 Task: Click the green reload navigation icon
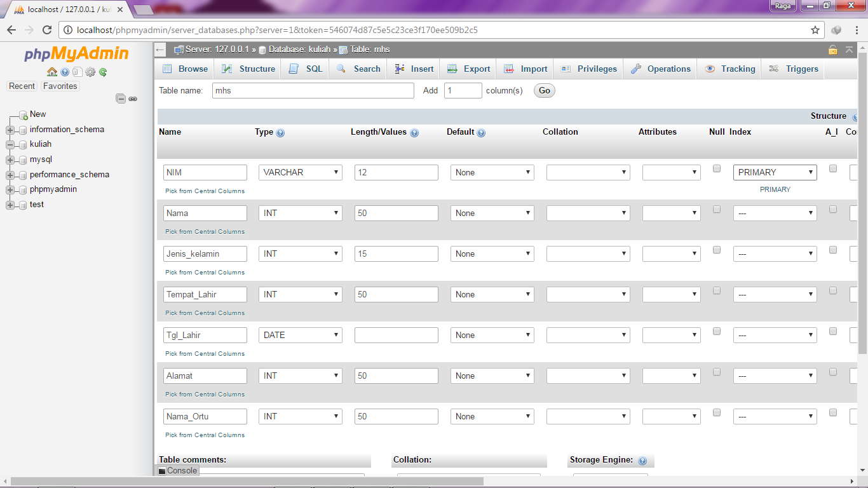pyautogui.click(x=103, y=72)
